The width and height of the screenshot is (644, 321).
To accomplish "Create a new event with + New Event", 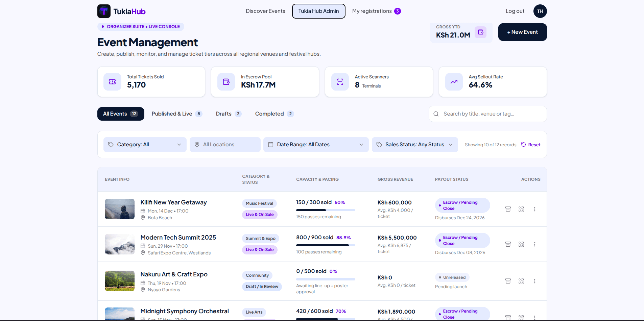I will tap(522, 32).
